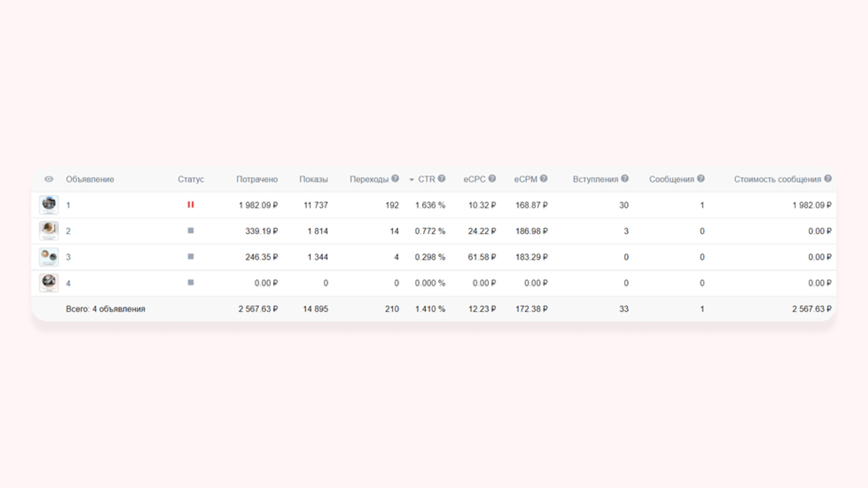Sort by the Объявление column header
Viewport: 868px width, 488px height.
tap(90, 179)
